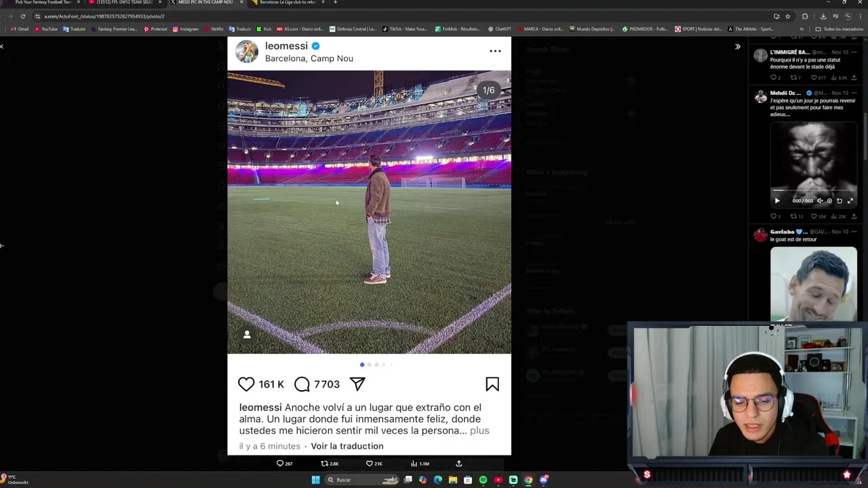Image resolution: width=868 pixels, height=488 pixels.
Task: Reply to the tweet with 267 comments
Action: (x=284, y=464)
